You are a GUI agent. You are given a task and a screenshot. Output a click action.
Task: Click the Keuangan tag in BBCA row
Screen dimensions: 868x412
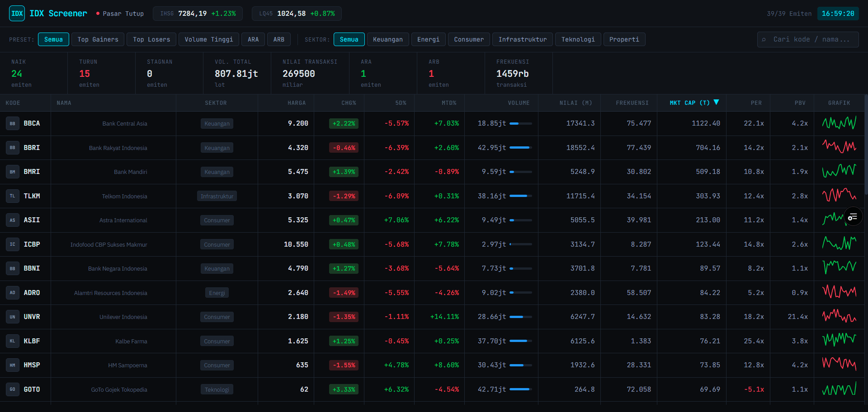pyautogui.click(x=217, y=123)
